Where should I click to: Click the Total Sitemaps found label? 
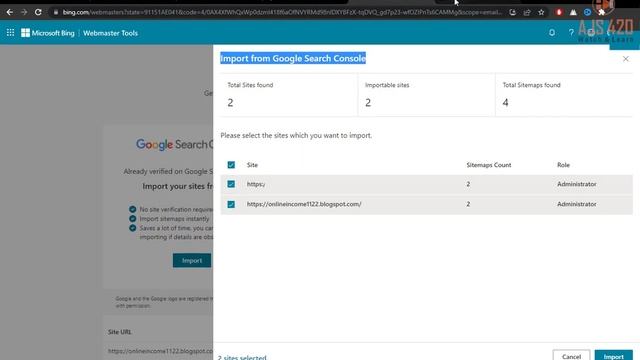click(x=531, y=85)
